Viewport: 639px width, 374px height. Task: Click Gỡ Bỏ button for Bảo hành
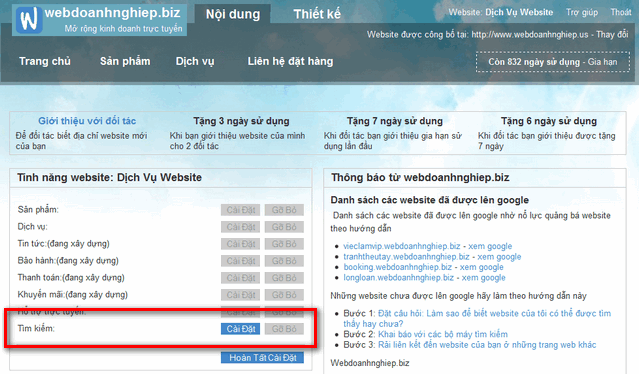(284, 261)
